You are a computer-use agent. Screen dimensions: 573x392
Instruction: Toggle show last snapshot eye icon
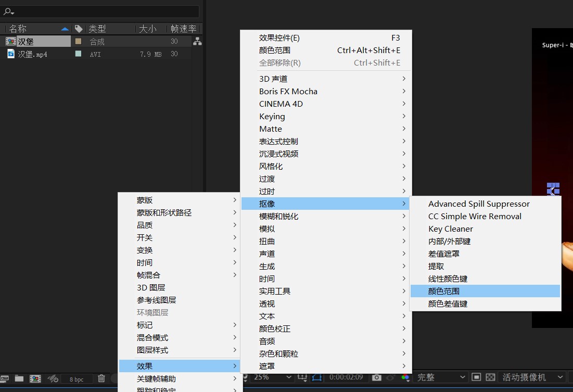coord(389,378)
